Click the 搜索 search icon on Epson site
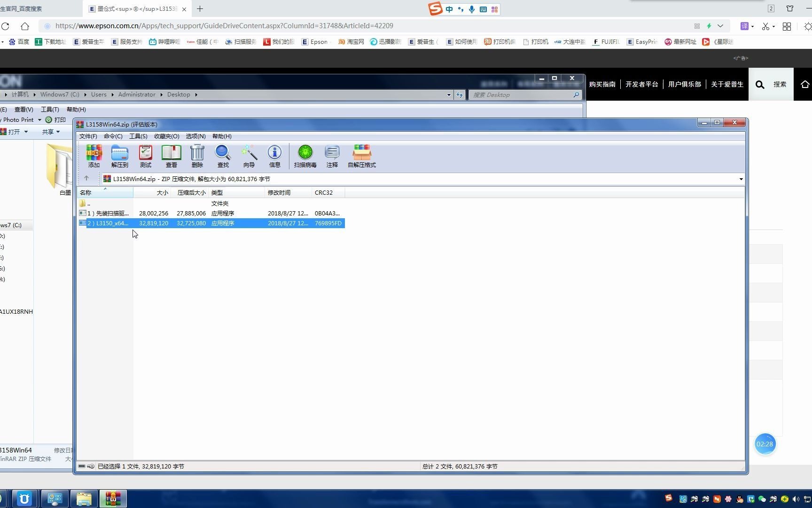 pyautogui.click(x=760, y=84)
